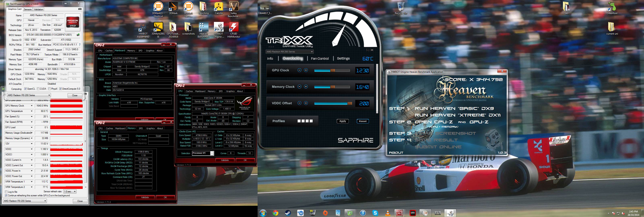Adjust the Memory Clock slider in TRIXX
The image size is (644, 217).
click(x=332, y=87)
